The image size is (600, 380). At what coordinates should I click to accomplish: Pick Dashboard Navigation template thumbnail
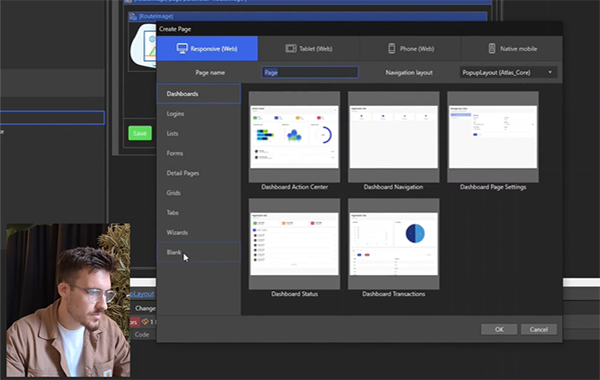coord(393,137)
